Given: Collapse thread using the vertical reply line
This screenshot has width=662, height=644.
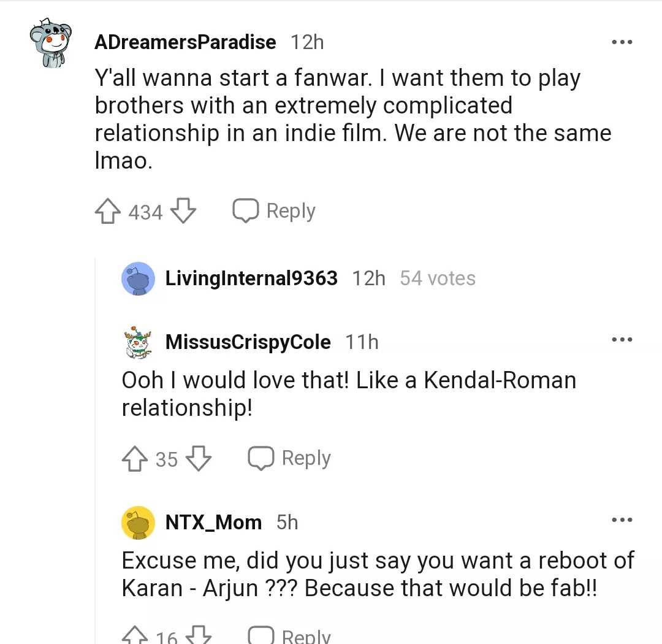Looking at the screenshot, I should pyautogui.click(x=96, y=429).
